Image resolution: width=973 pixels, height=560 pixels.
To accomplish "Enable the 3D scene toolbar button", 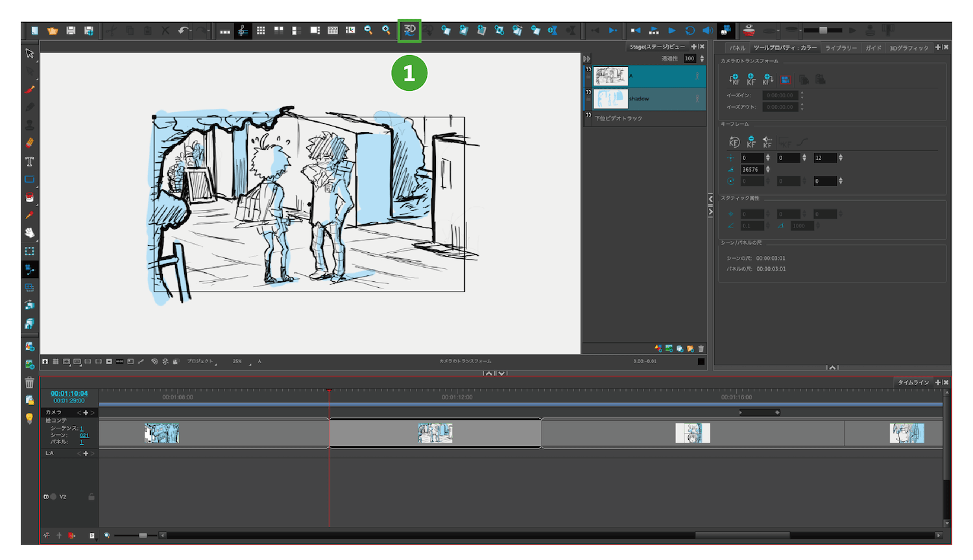I will tap(409, 30).
